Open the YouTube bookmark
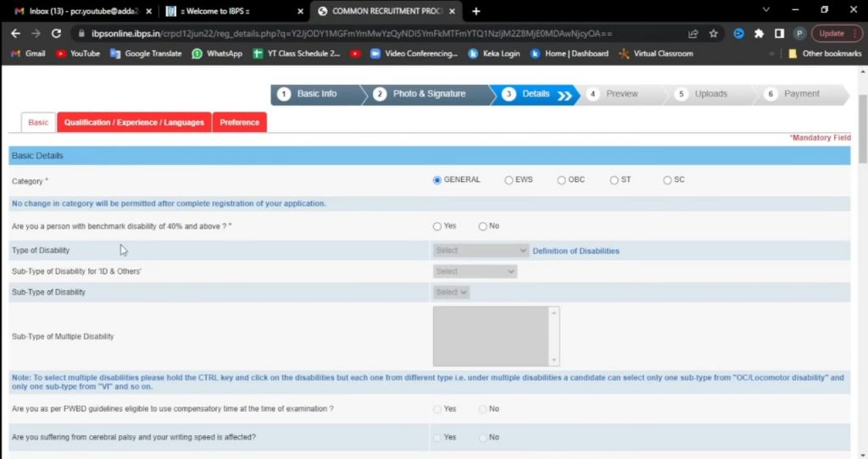Viewport: 868px width, 459px height. [78, 53]
